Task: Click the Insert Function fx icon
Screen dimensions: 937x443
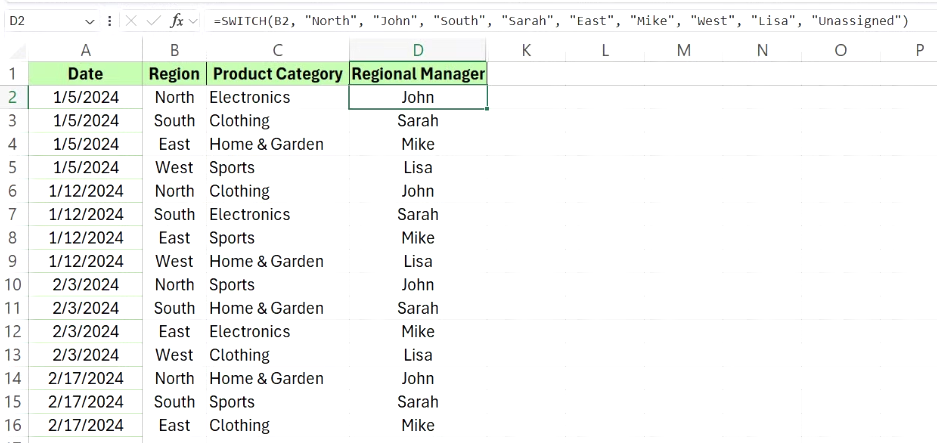Action: point(177,22)
